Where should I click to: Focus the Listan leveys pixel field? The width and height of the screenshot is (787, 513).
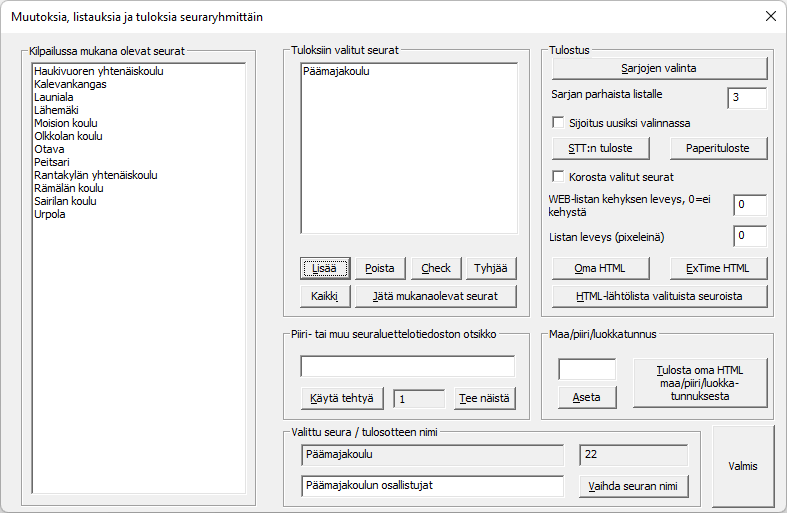749,237
